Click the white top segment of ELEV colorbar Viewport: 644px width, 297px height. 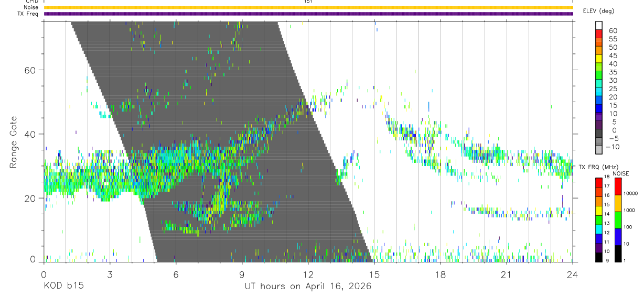click(599, 26)
